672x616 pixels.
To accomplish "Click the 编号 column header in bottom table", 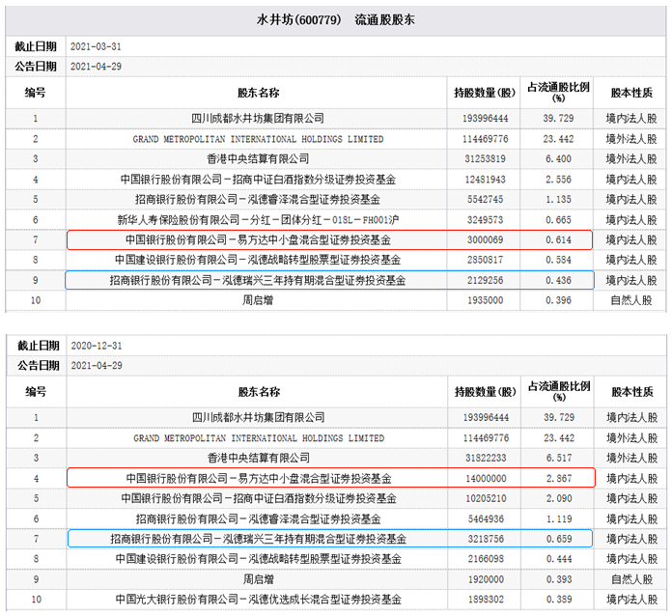I will 36,392.
